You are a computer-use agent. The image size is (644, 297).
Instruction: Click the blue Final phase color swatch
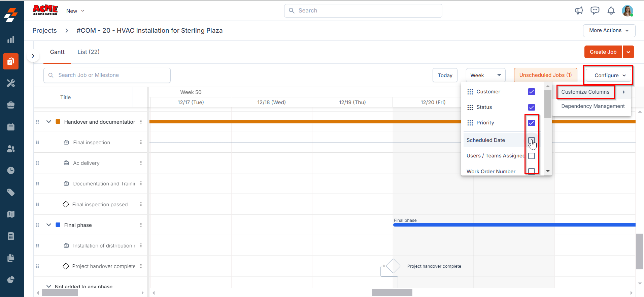point(58,225)
